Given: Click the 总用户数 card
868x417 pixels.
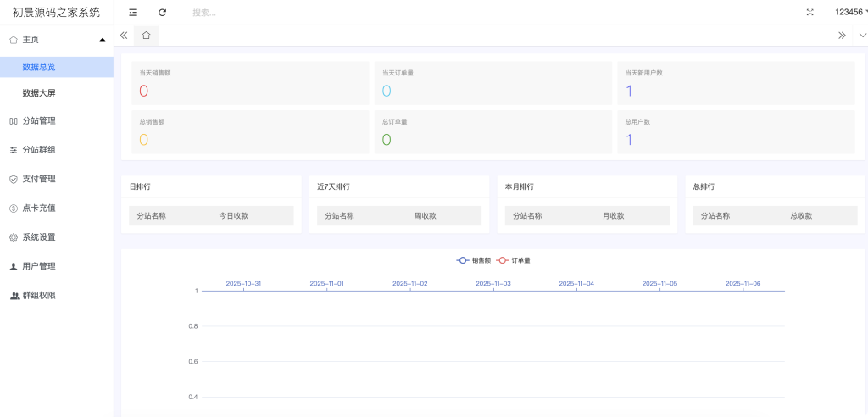Looking at the screenshot, I should pos(737,132).
